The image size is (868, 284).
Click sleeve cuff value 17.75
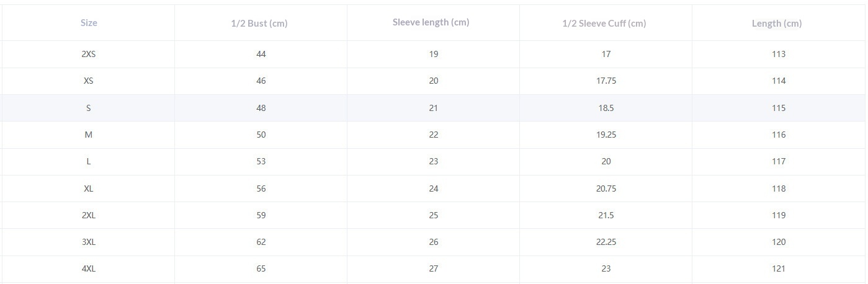[x=606, y=81]
